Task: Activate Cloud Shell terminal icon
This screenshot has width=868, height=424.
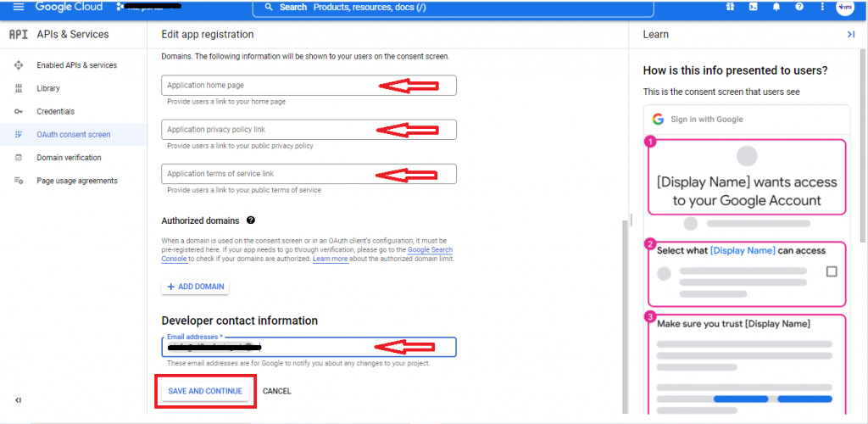Action: click(754, 7)
